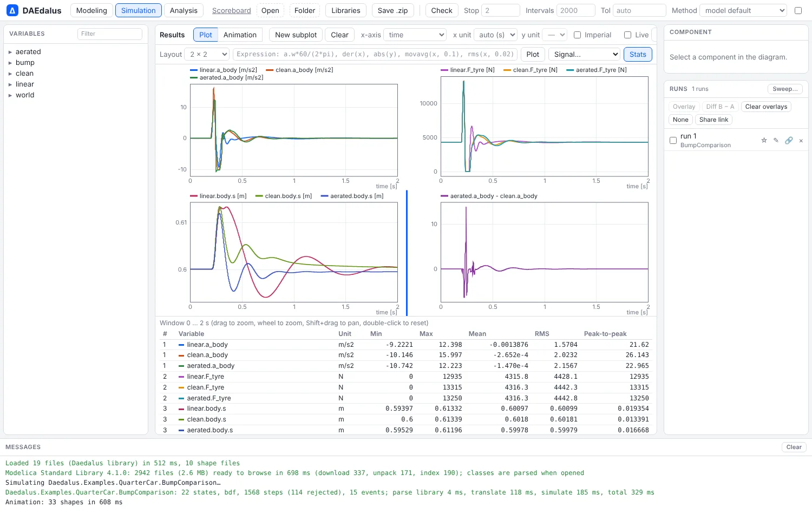Open the y unit dropdown
This screenshot has height=514, width=812.
coord(554,35)
